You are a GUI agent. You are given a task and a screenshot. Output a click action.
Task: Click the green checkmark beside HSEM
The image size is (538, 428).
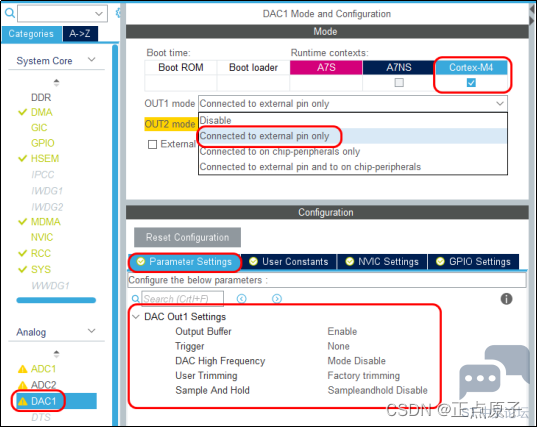22,159
